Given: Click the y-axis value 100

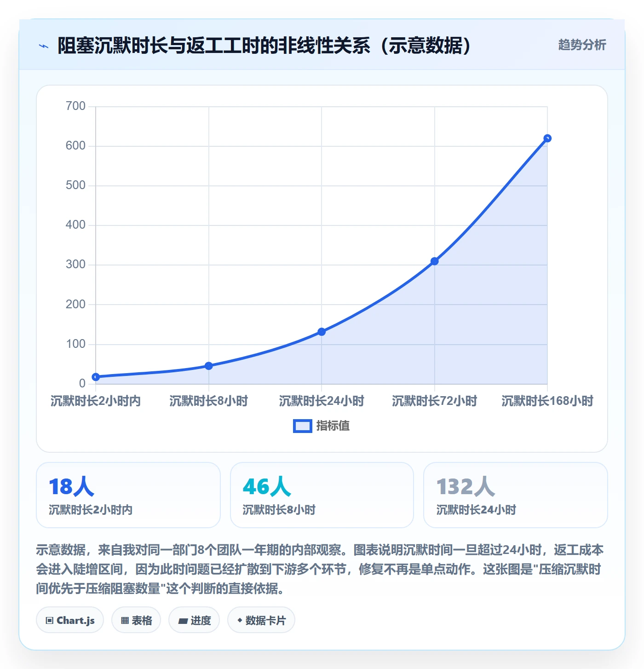Looking at the screenshot, I should tap(75, 344).
